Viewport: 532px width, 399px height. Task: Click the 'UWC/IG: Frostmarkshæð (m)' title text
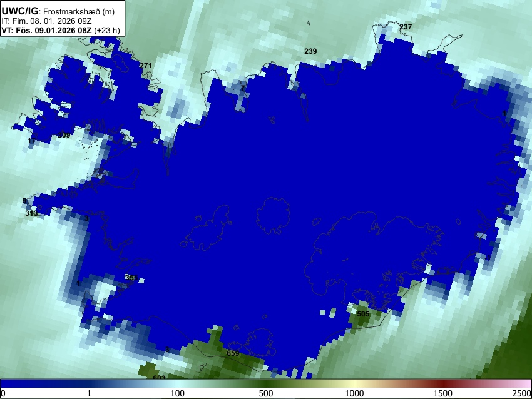click(58, 11)
